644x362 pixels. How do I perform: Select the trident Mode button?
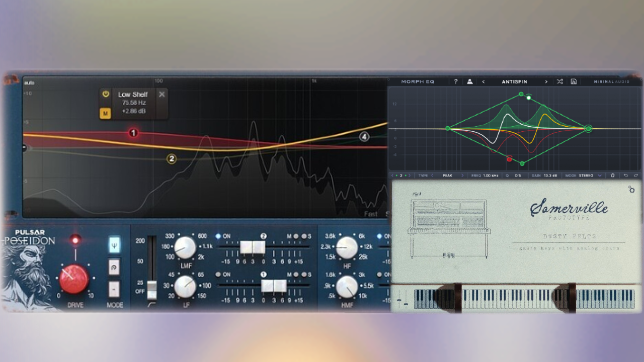pos(114,245)
